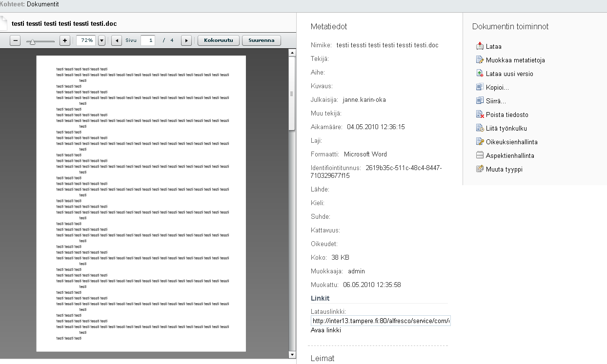Click the zoom slider handle
Viewport: 607px width, 364px height.
(32, 41)
